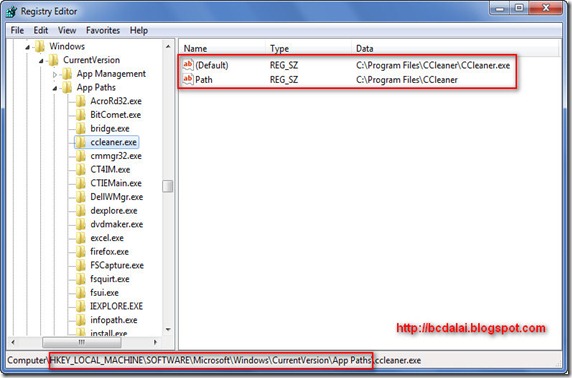Click the fsui.exe folder icon
This screenshot has height=378, width=572.
81,293
